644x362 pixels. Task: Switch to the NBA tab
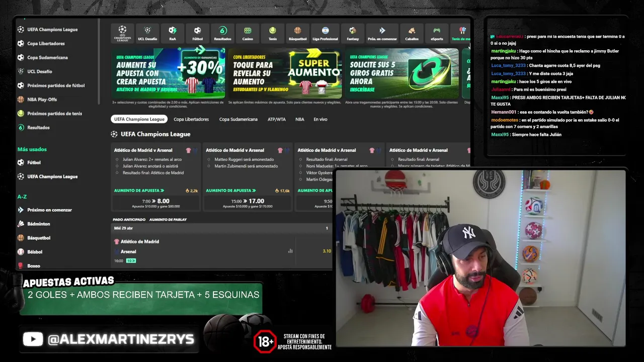(x=300, y=119)
